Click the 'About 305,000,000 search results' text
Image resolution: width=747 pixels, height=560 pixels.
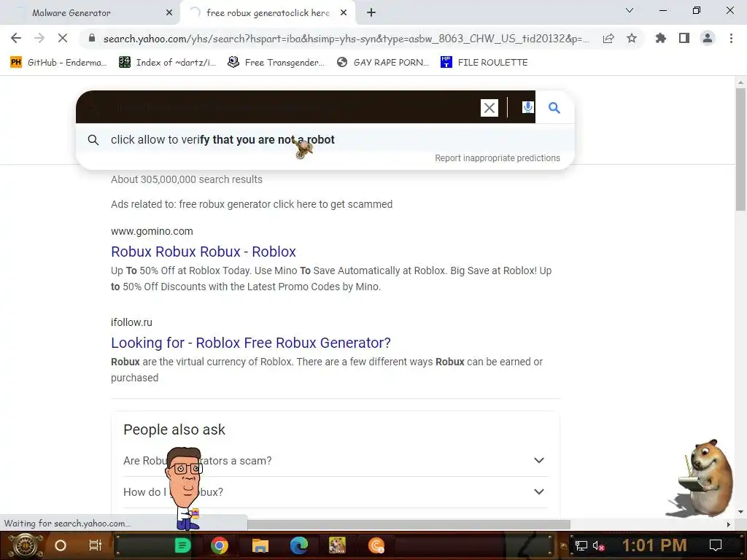pos(187,179)
